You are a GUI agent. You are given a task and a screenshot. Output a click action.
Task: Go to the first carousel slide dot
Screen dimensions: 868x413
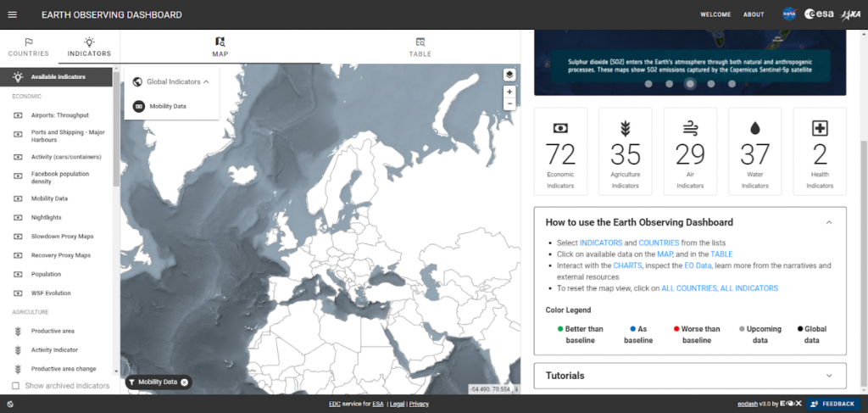coord(648,84)
